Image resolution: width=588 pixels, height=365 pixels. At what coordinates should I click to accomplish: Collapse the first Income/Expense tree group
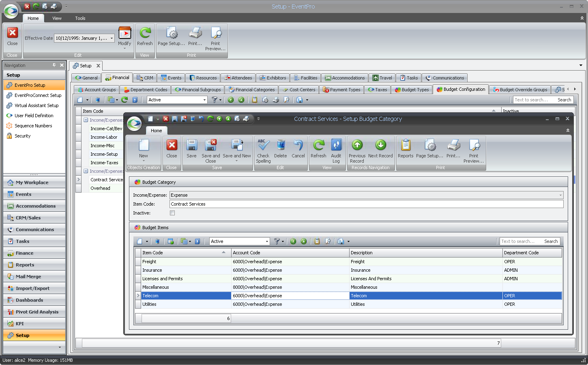coord(86,120)
